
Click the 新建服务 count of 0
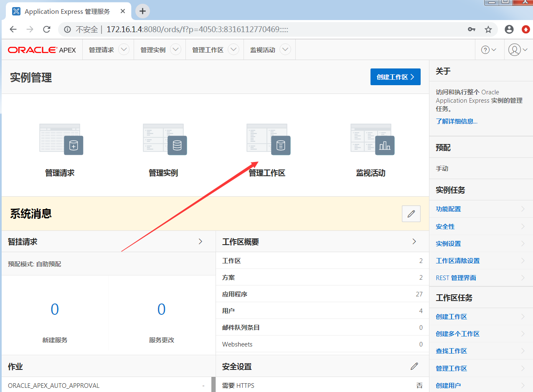pyautogui.click(x=55, y=309)
